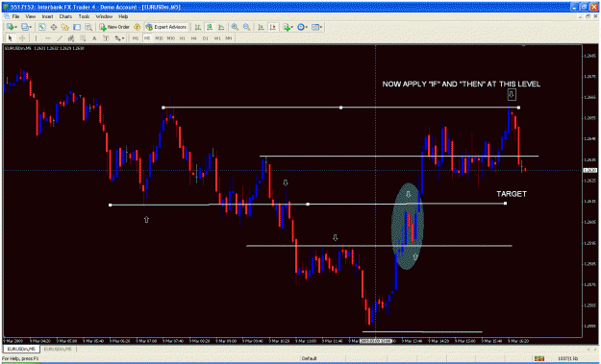Switch chart to bar chart

pyautogui.click(x=197, y=27)
